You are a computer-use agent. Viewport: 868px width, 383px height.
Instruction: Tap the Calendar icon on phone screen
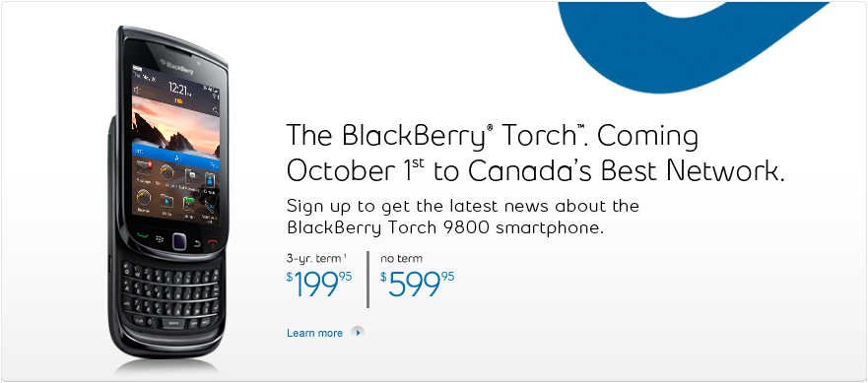[188, 204]
